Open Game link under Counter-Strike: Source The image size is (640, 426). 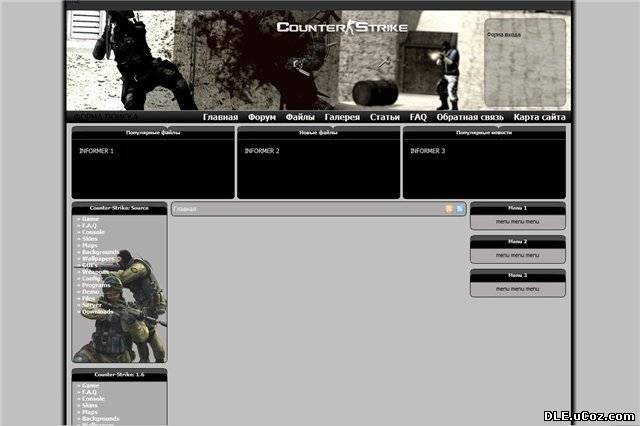point(90,219)
